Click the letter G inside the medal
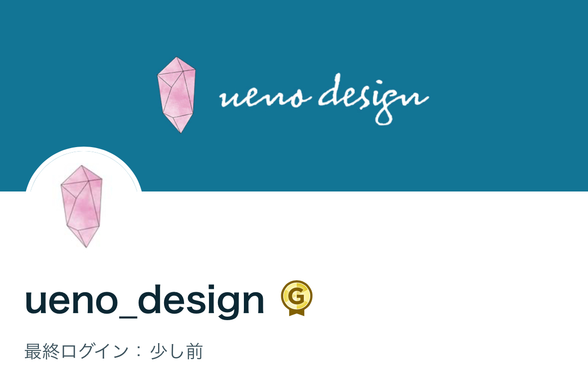This screenshot has width=588, height=376. coord(297,296)
